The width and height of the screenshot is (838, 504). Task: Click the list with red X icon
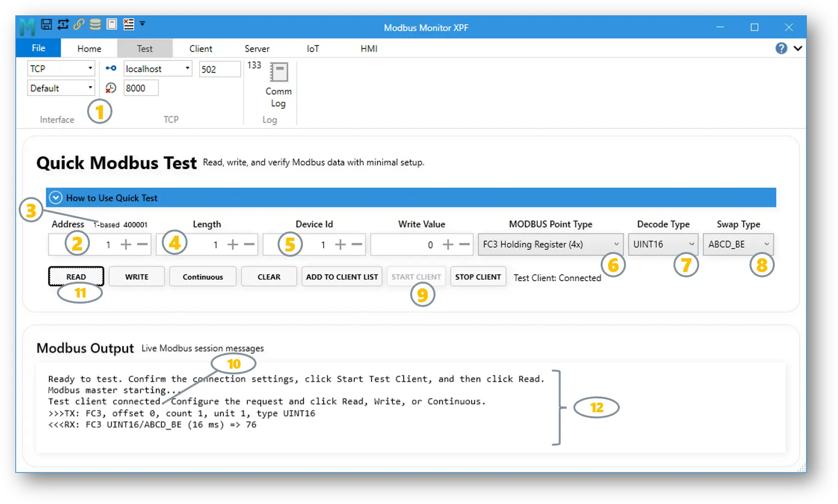[x=128, y=24]
